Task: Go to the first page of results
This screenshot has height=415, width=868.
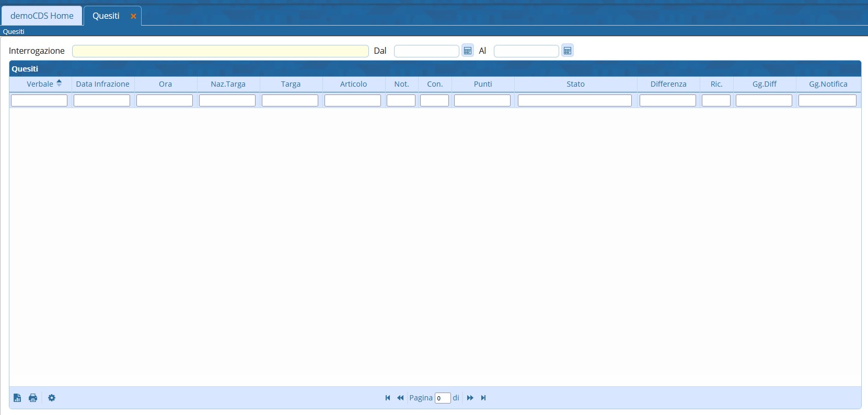Action: click(388, 398)
